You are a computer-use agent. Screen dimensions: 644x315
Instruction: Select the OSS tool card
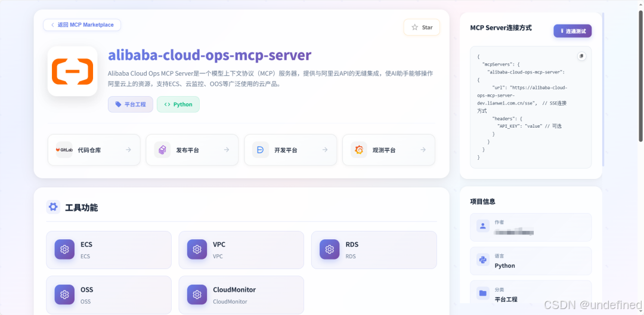click(x=109, y=295)
